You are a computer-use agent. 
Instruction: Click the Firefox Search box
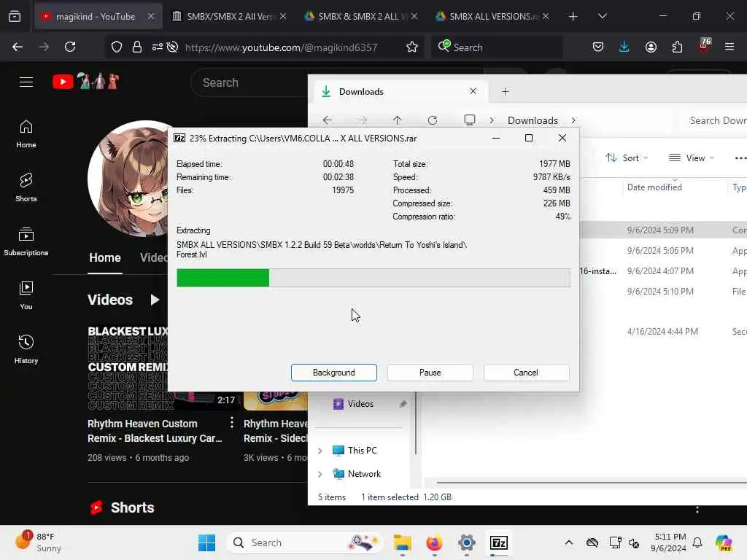(497, 47)
